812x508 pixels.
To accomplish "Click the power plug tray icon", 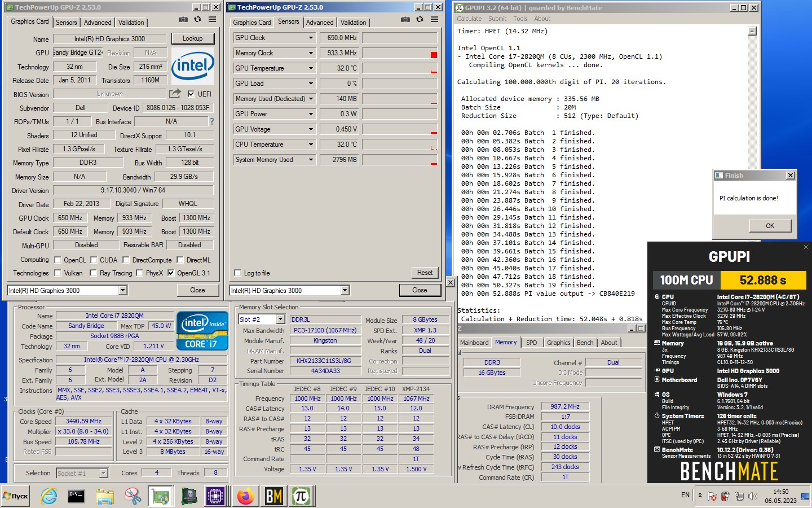I will (725, 496).
